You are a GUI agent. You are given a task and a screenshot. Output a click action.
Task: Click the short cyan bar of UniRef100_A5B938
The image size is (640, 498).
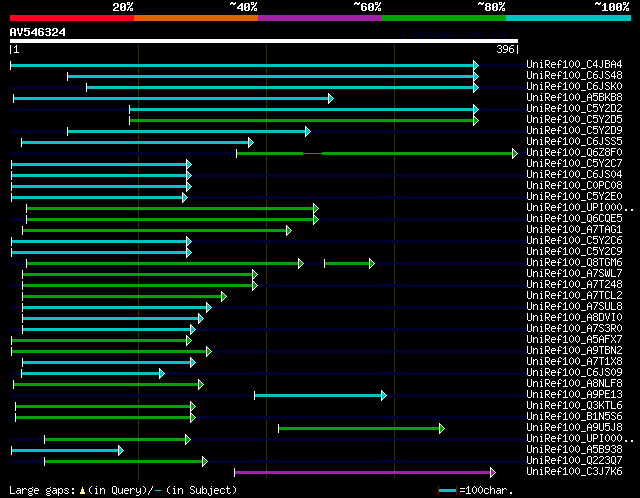click(65, 450)
